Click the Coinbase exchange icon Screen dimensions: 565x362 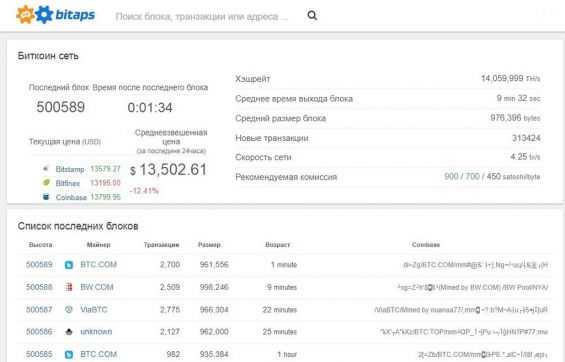pyautogui.click(x=46, y=197)
